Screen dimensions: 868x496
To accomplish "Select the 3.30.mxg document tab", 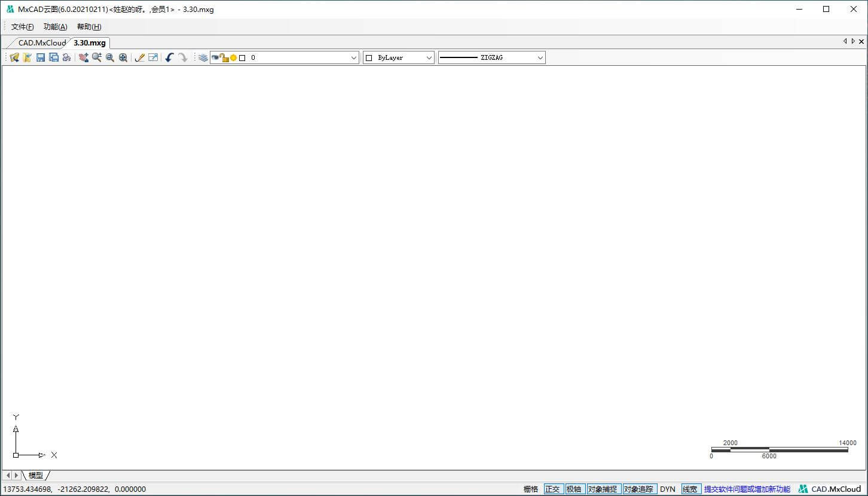I will click(90, 42).
